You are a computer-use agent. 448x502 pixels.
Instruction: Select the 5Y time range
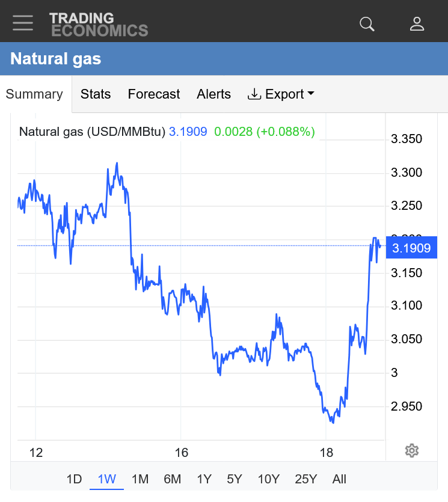(x=235, y=479)
